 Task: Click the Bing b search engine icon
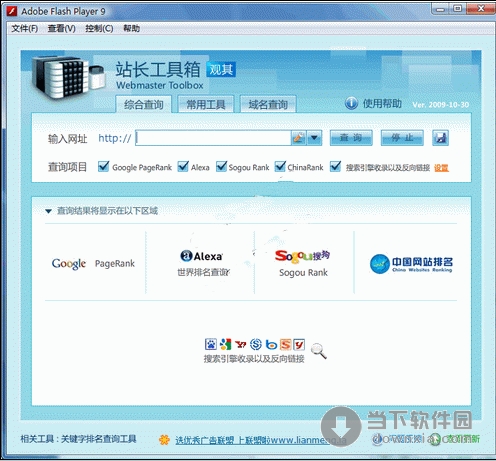(271, 344)
